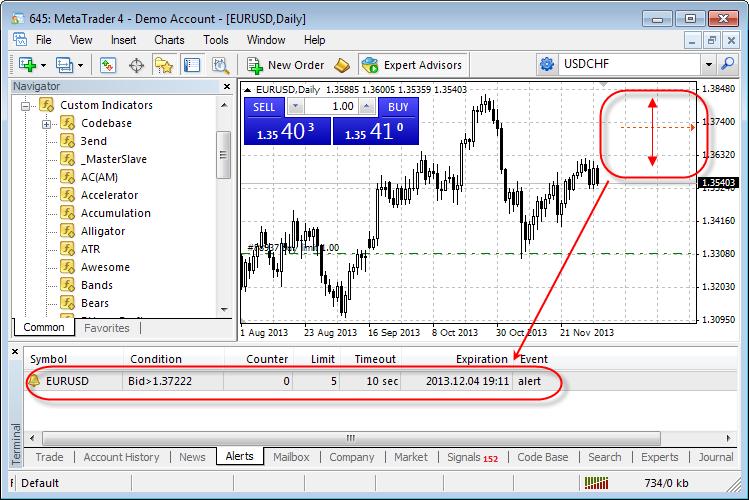Select the Accumulation indicator
The height and width of the screenshot is (500, 749).
pyautogui.click(x=116, y=213)
